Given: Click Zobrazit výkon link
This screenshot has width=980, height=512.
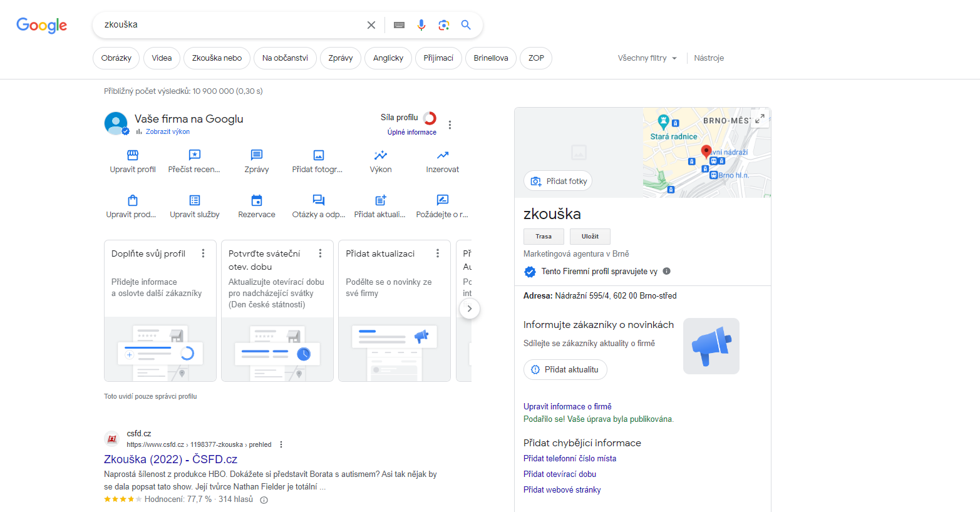Looking at the screenshot, I should [x=167, y=132].
